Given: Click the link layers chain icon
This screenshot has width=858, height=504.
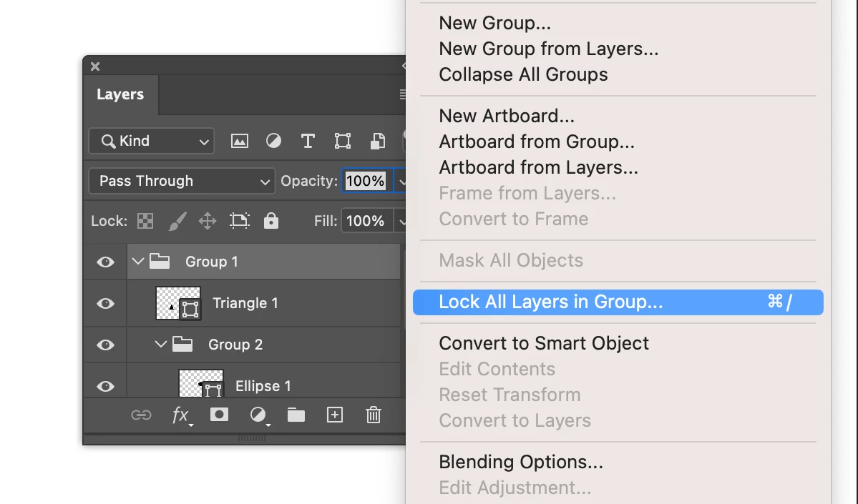Looking at the screenshot, I should point(141,415).
